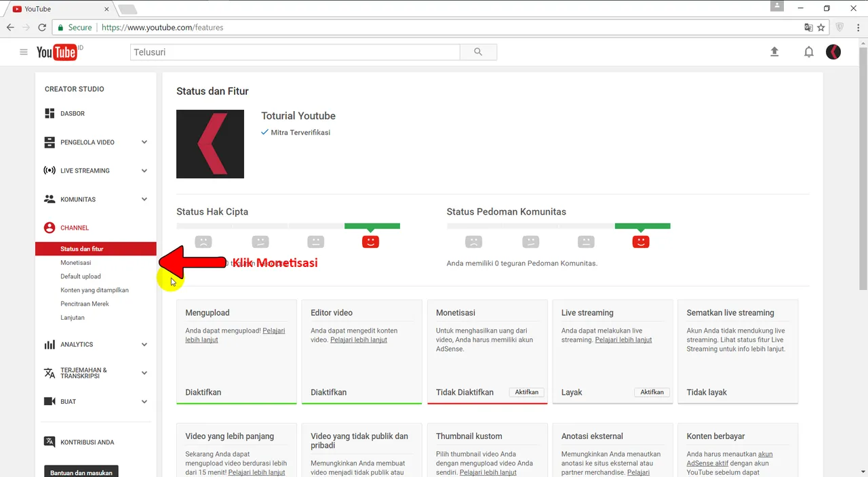Image resolution: width=868 pixels, height=477 pixels.
Task: Expand the Live Streaming chevron
Action: (x=144, y=171)
